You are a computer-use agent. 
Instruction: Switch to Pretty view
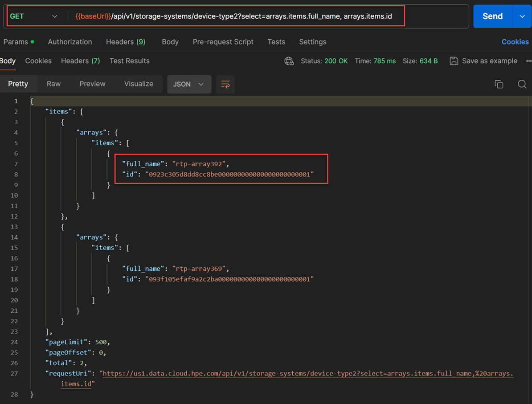click(18, 84)
